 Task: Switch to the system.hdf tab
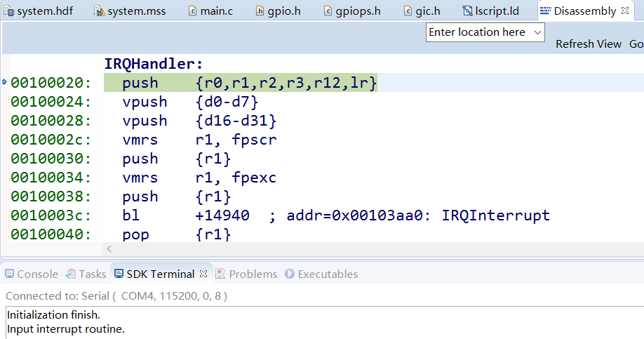tap(39, 11)
